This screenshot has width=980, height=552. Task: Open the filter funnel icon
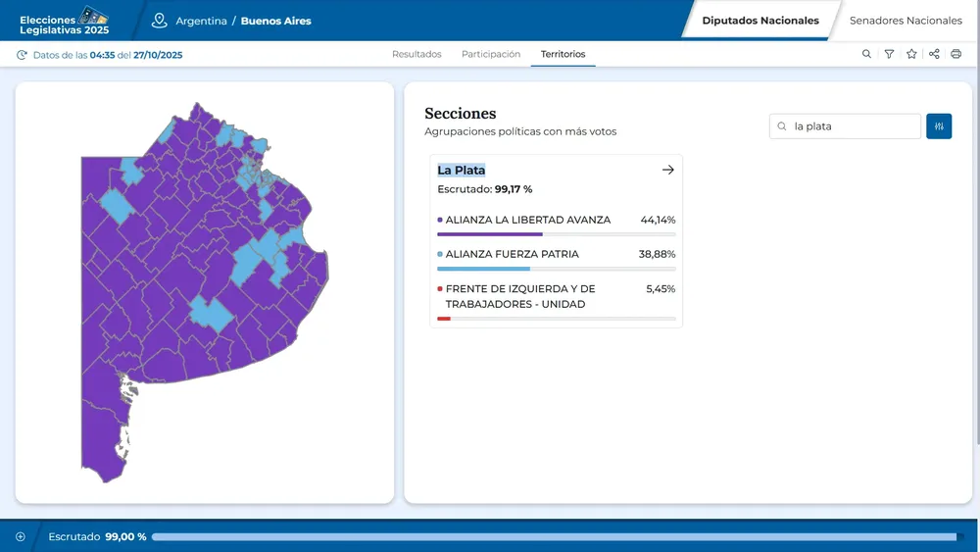(889, 54)
